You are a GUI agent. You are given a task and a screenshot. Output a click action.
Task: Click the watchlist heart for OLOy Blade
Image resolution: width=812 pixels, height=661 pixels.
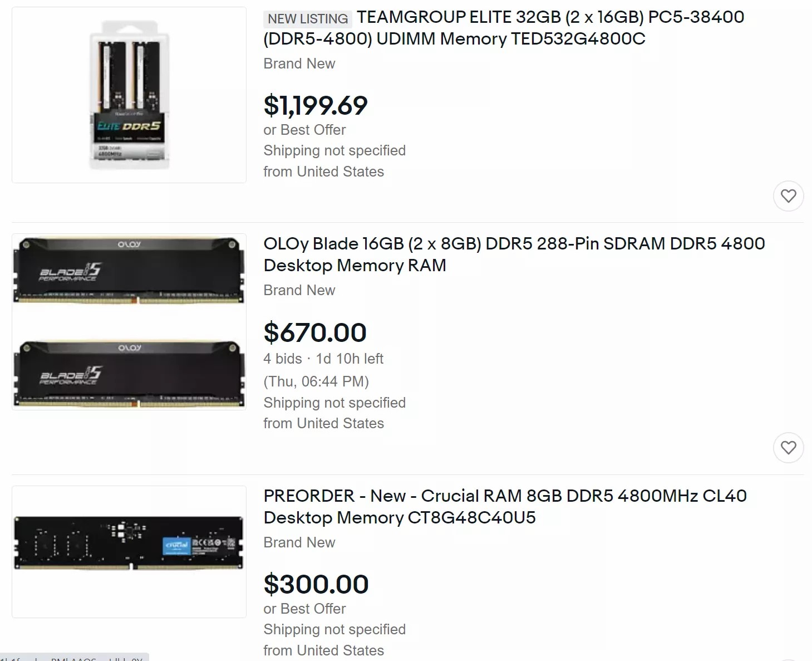[x=788, y=448]
